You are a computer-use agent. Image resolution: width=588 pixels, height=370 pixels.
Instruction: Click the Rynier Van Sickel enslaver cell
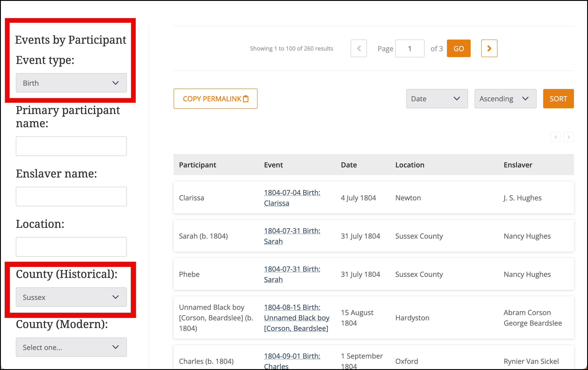coord(531,361)
